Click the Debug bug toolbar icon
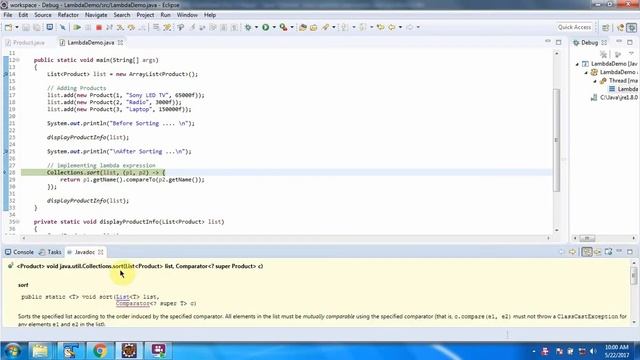Image resolution: width=640 pixels, height=360 pixels. [248, 27]
